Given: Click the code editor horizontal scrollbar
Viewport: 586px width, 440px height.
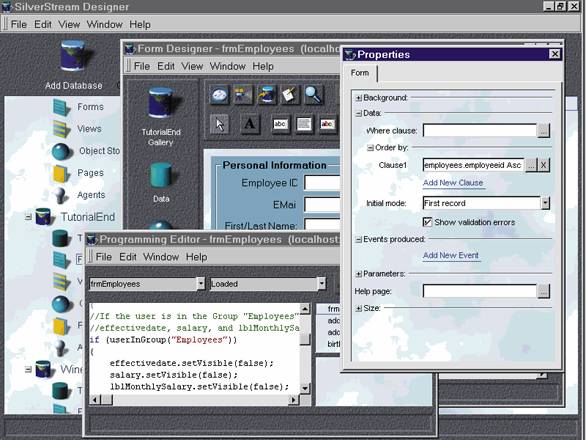Looking at the screenshot, I should click(194, 400).
